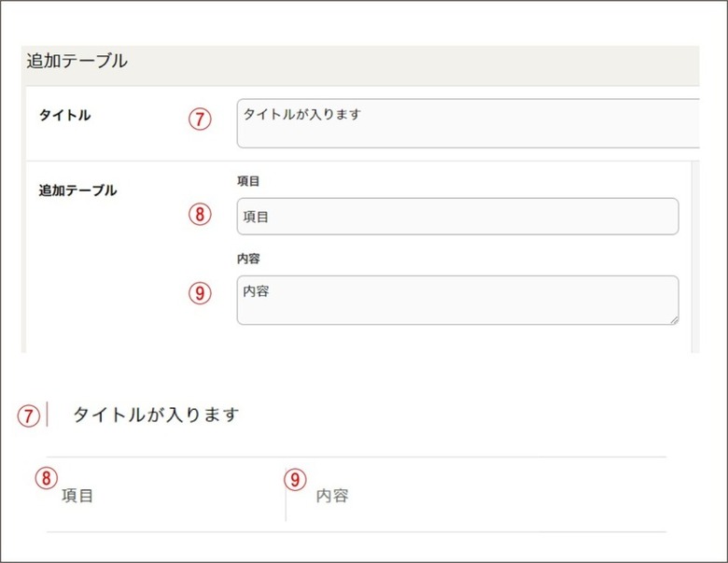
Task: Click the 項目 cell in preview table
Action: pos(77,496)
